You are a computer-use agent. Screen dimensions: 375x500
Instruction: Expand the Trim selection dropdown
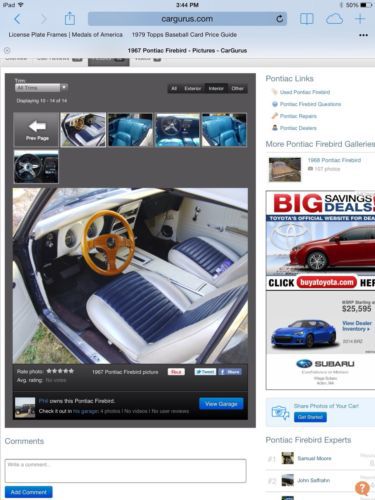[41, 88]
